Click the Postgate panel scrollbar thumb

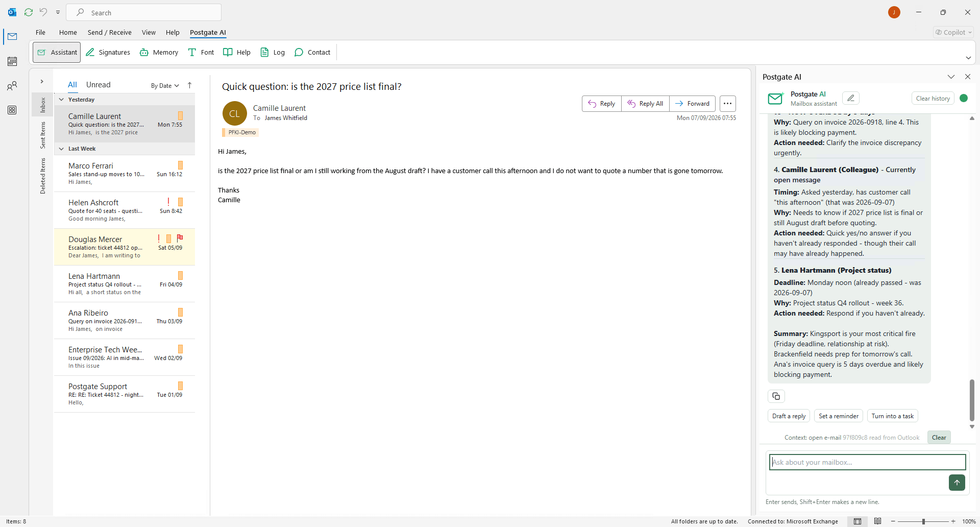pos(972,400)
